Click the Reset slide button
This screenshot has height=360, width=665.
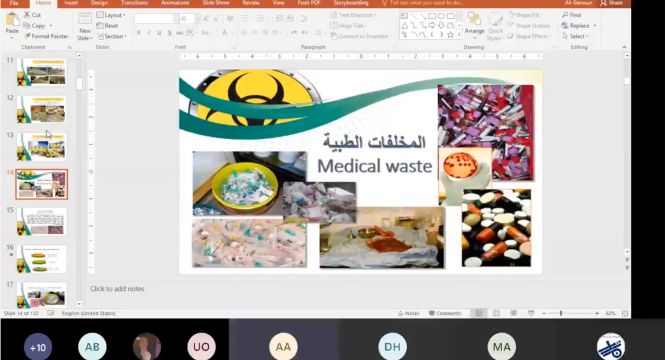107,25
